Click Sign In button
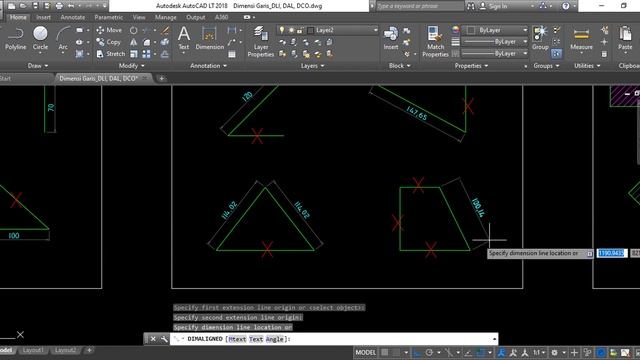Image resolution: width=640 pixels, height=360 pixels. click(493, 6)
